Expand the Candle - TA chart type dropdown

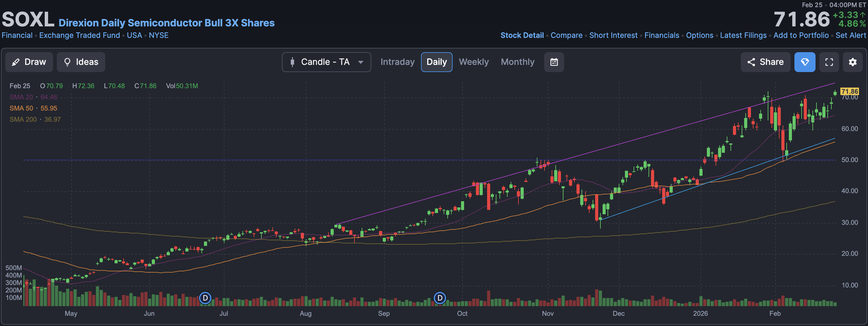(x=326, y=62)
